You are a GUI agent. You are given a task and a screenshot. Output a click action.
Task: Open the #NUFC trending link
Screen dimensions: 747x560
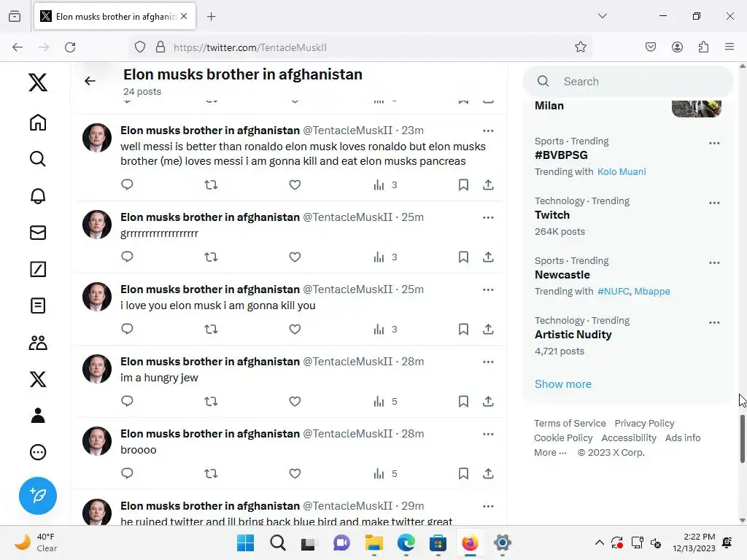pos(613,291)
